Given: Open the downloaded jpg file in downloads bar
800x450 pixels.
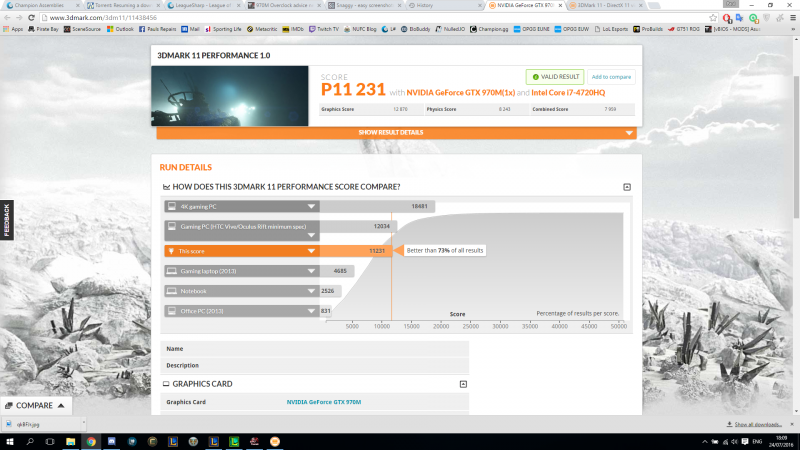Looking at the screenshot, I should 43,424.
